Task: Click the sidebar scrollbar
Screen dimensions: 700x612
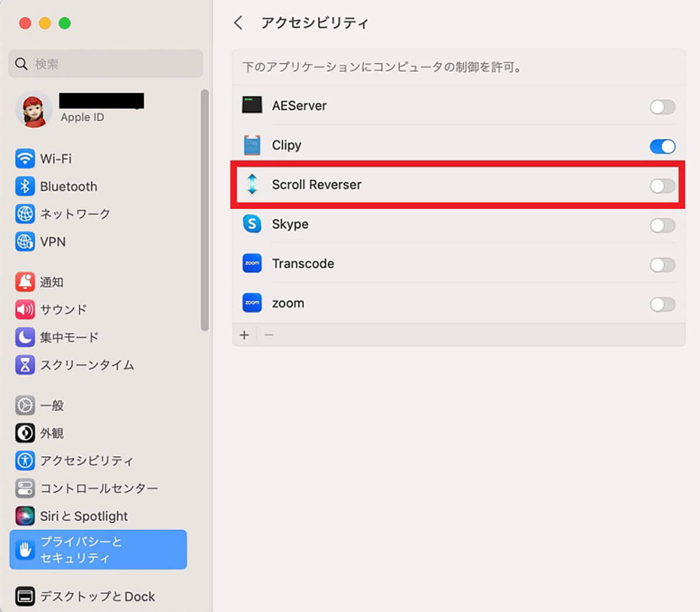Action: (205, 210)
